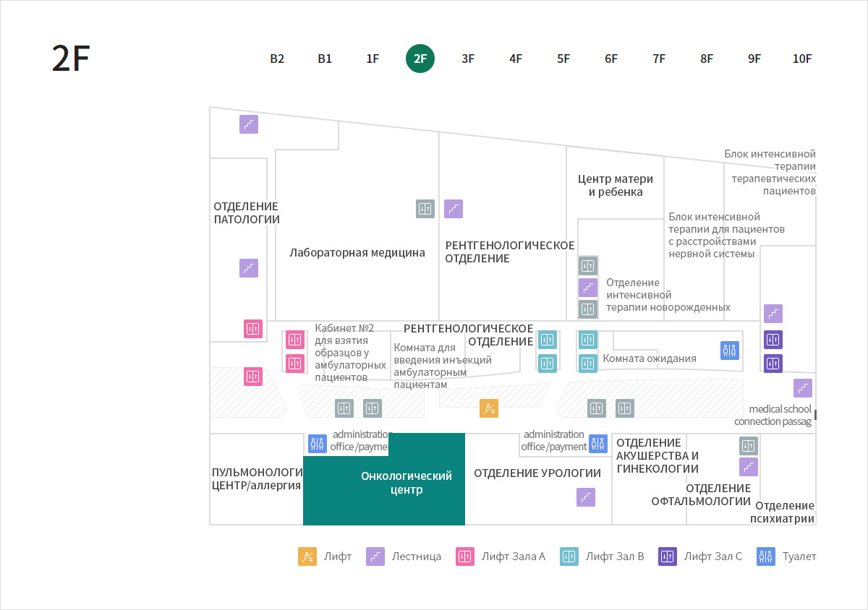Click the Комната ожидания label

coord(650,358)
